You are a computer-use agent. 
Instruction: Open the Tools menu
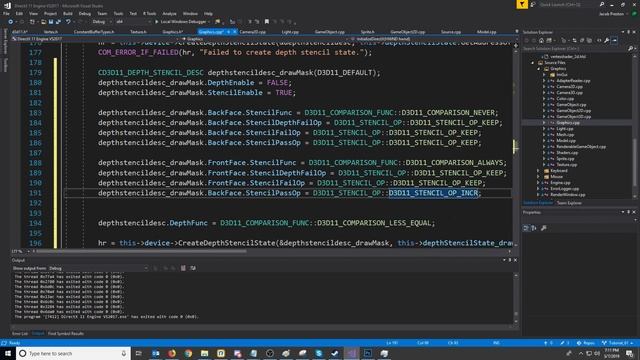(x=118, y=13)
